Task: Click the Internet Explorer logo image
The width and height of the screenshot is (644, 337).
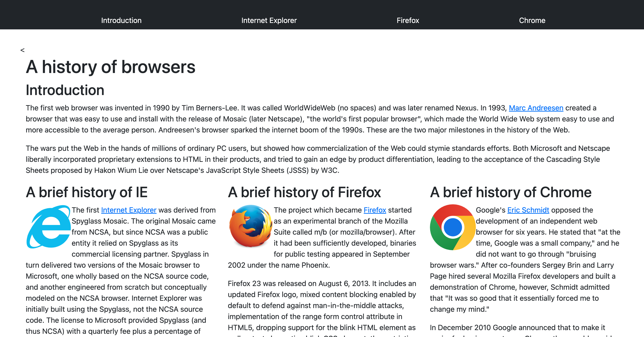Action: 48,227
